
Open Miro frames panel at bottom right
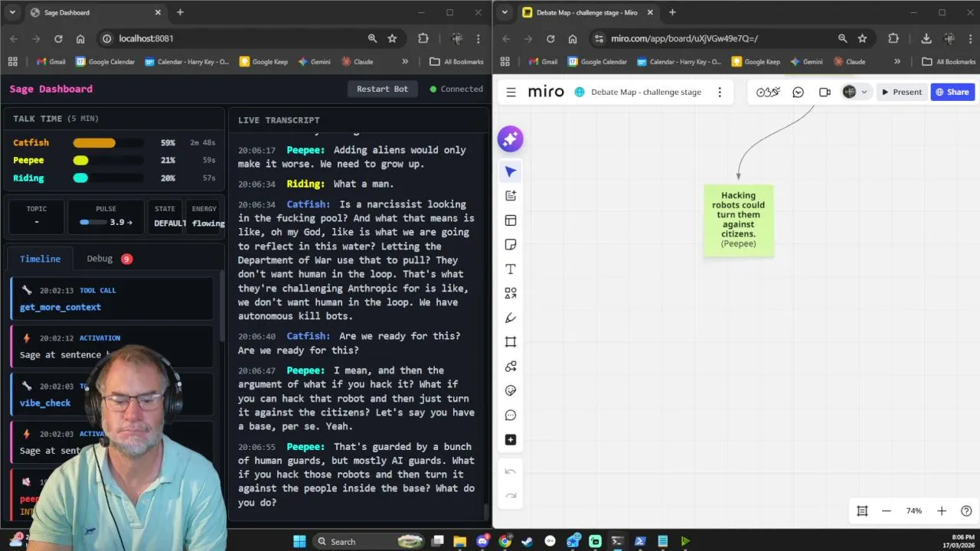[862, 511]
